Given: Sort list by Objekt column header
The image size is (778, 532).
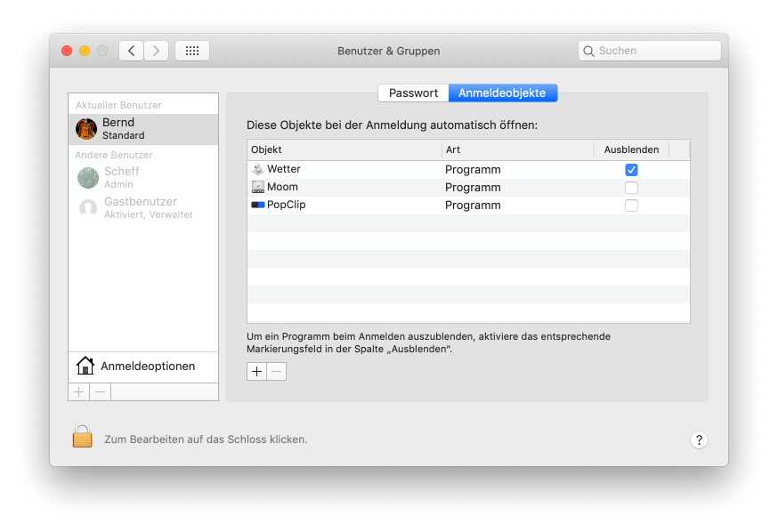Looking at the screenshot, I should (344, 149).
